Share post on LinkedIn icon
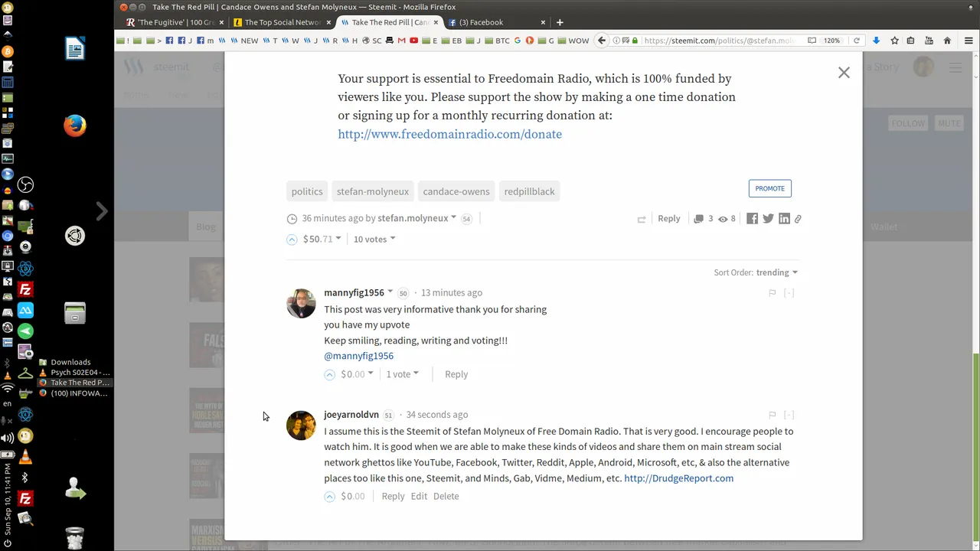Screen dimensions: 980x551 [x=784, y=219]
